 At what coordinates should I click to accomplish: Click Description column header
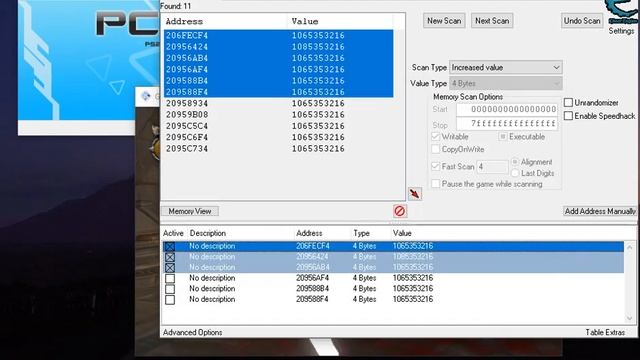click(208, 233)
